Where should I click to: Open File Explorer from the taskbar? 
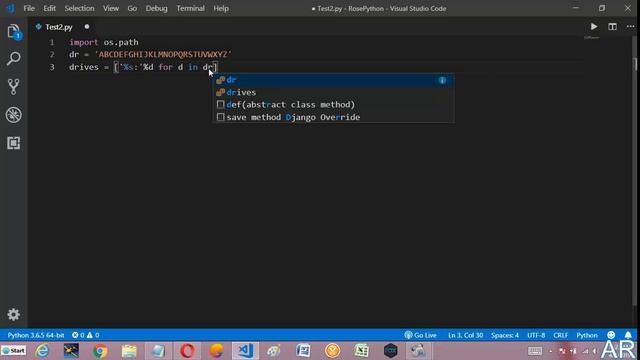click(129, 351)
